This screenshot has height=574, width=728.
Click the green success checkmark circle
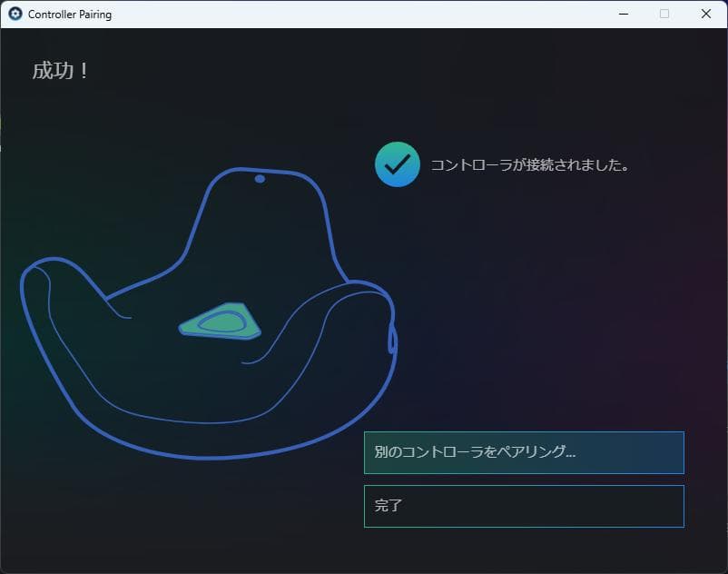click(x=398, y=164)
